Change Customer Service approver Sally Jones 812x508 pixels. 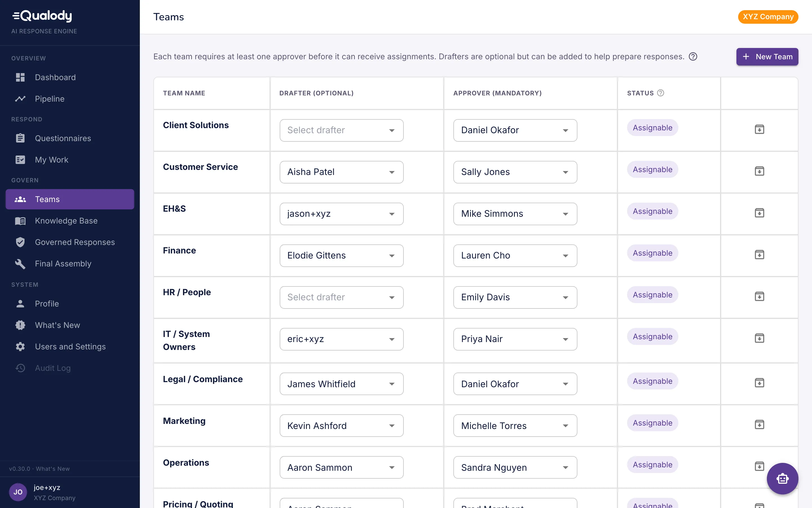[x=515, y=172]
